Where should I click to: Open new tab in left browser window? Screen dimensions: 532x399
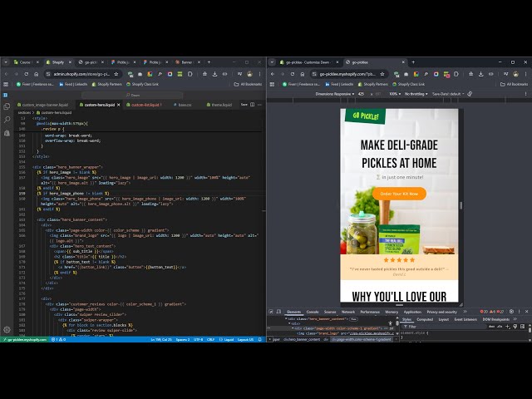click(x=209, y=62)
